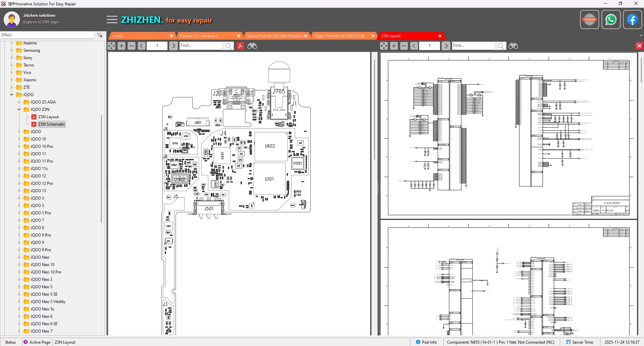Fit page in right schematic viewer
The image size is (644, 346).
[384, 46]
